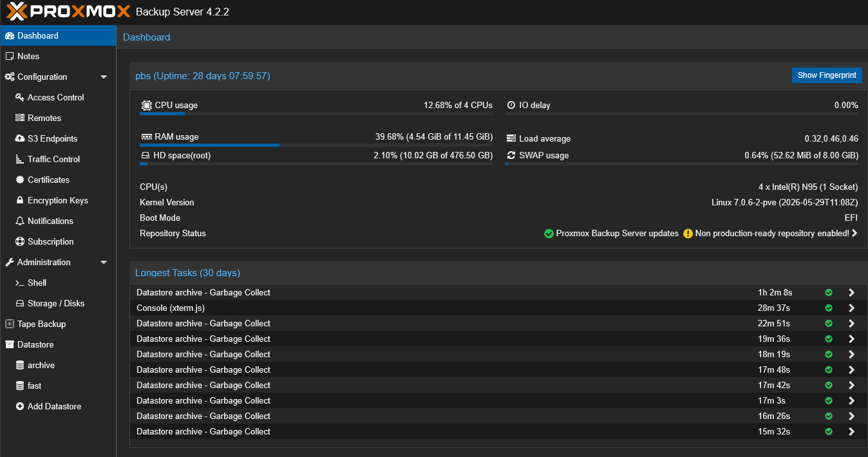
Task: Click the fast datastore database icon
Action: tap(20, 386)
